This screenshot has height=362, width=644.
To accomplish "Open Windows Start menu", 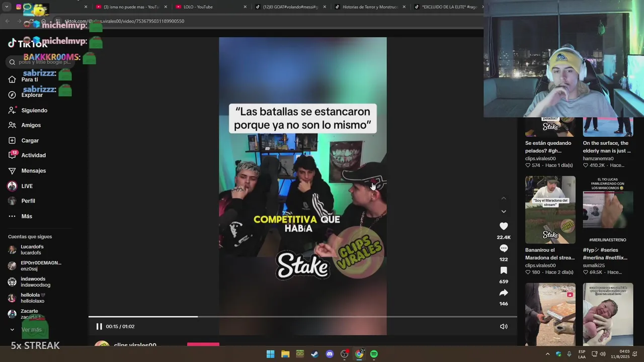I will [x=270, y=354].
